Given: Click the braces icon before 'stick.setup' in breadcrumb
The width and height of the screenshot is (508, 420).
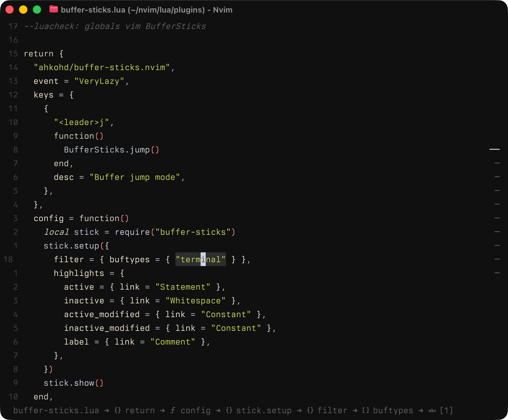Looking at the screenshot, I should (229, 410).
